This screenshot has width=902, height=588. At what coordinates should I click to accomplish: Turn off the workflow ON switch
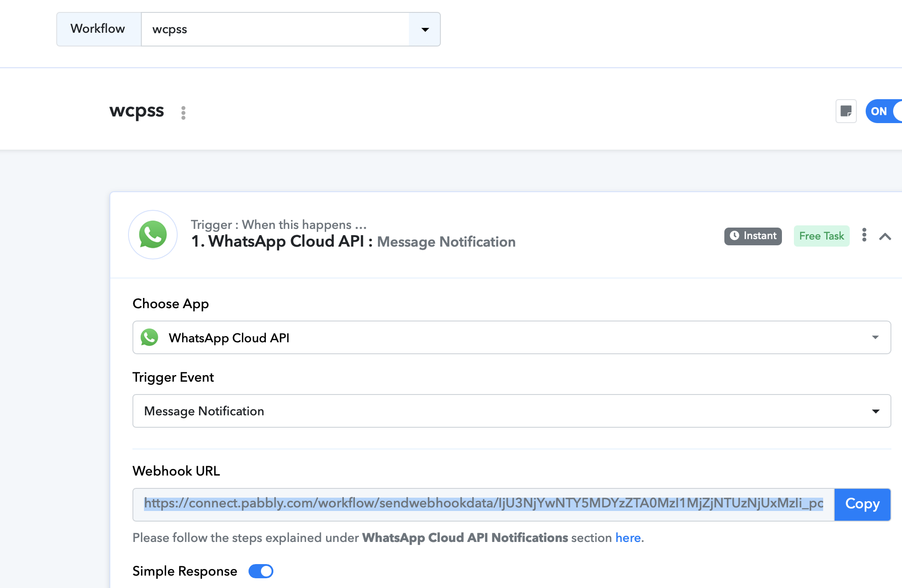[884, 111]
